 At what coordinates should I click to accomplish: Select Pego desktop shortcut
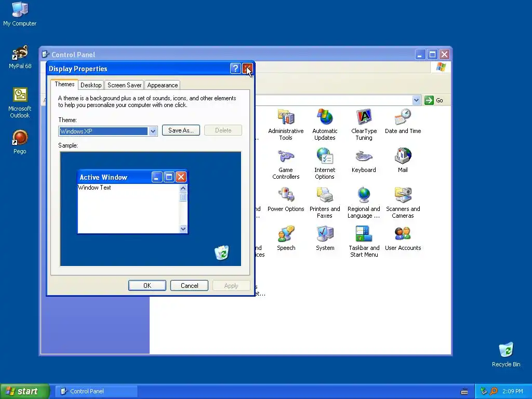[20, 142]
